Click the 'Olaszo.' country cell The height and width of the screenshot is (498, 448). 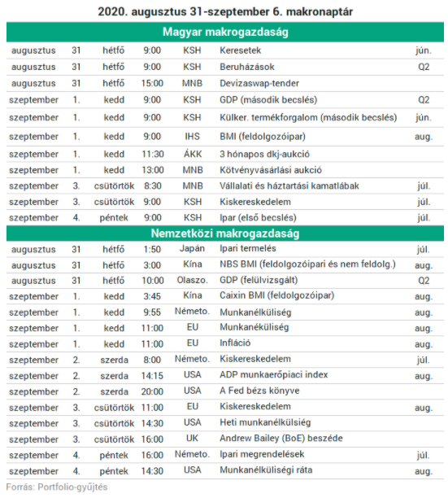point(192,280)
